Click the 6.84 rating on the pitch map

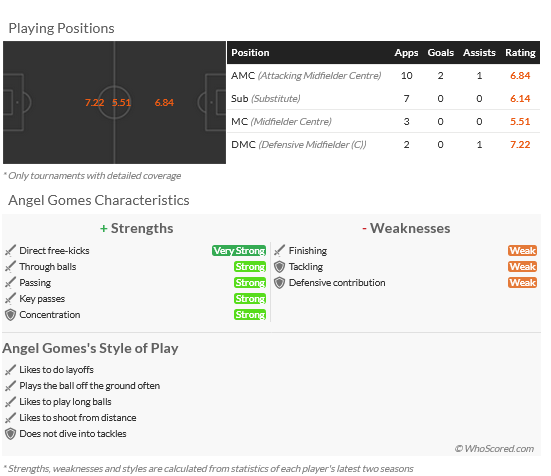(164, 103)
